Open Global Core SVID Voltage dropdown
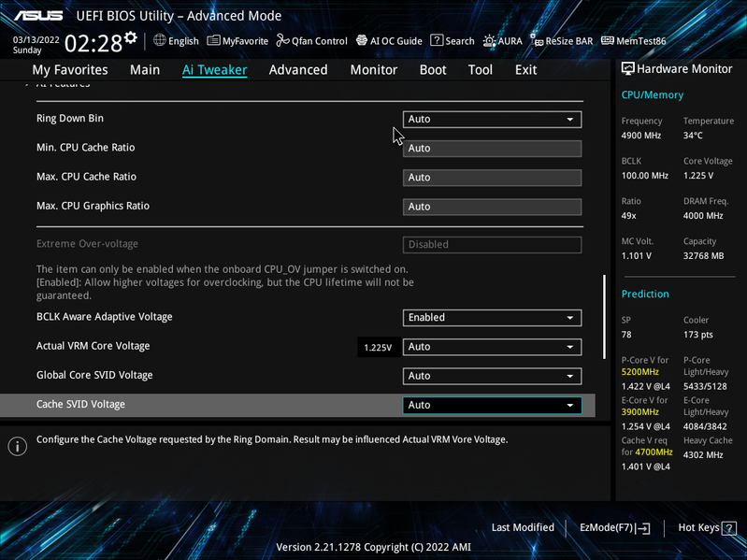The width and height of the screenshot is (747, 560). pyautogui.click(x=492, y=376)
